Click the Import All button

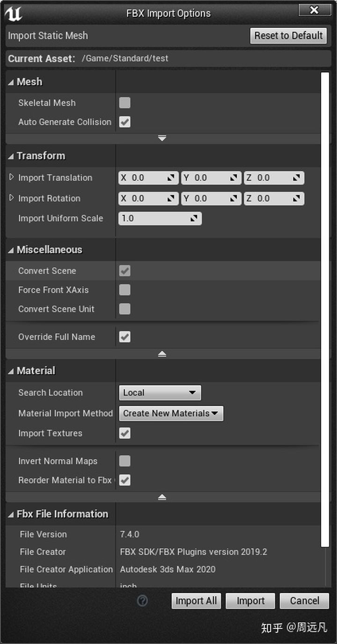point(197,601)
